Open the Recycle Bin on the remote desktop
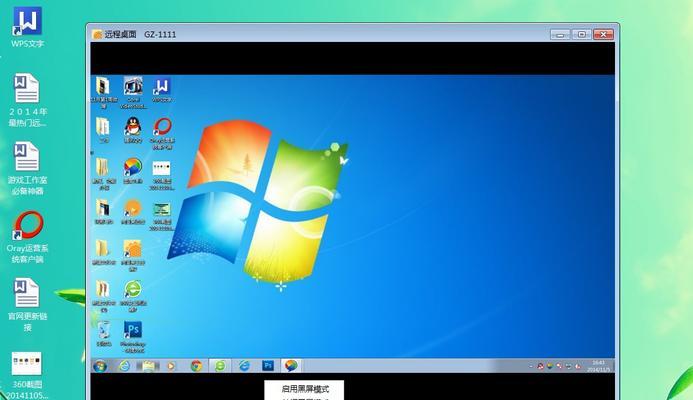The image size is (693, 400). (x=104, y=334)
